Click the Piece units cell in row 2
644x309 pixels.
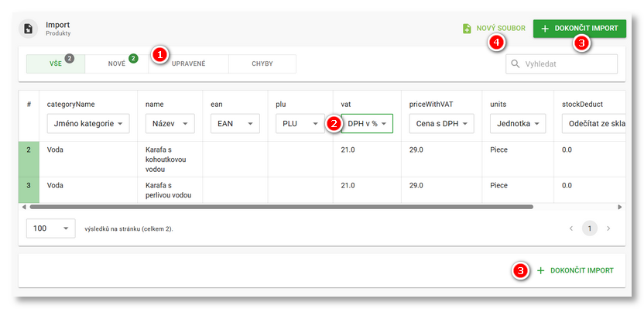[518, 160]
